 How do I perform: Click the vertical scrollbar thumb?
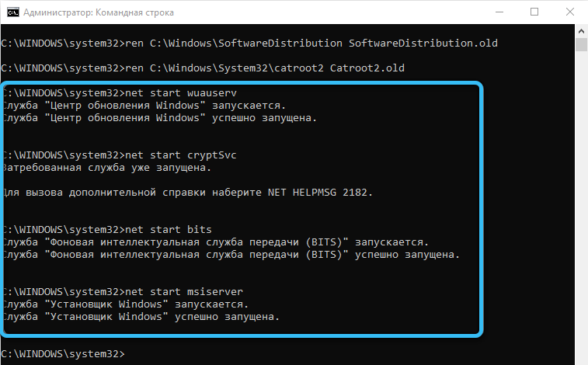tap(581, 44)
